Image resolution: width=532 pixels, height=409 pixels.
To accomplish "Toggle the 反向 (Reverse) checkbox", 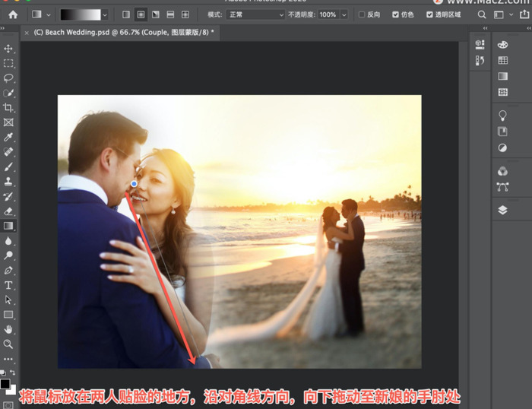I will pyautogui.click(x=362, y=14).
